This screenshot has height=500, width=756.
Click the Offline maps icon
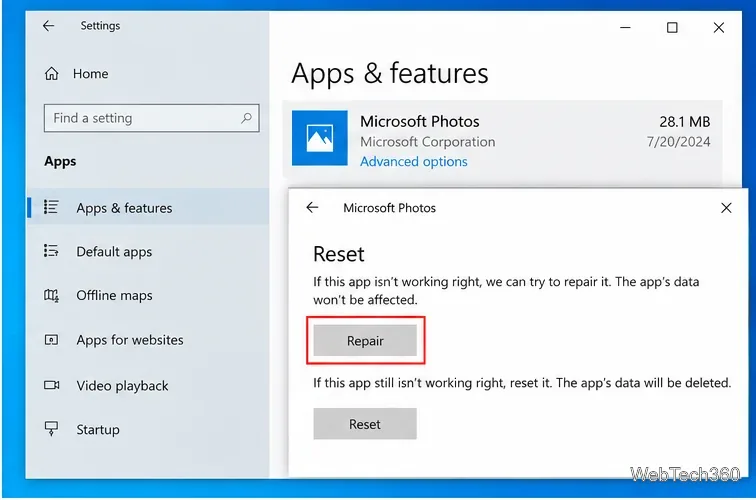(51, 295)
